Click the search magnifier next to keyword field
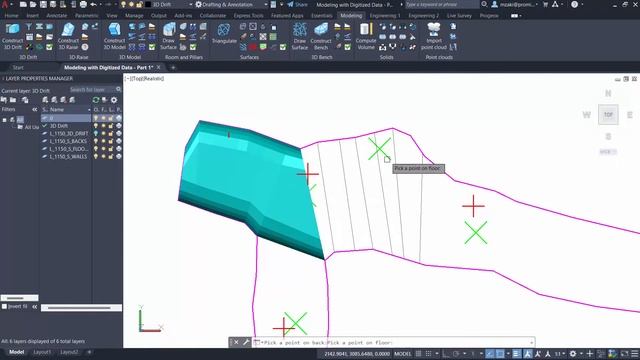The image size is (640, 360). click(x=484, y=4)
